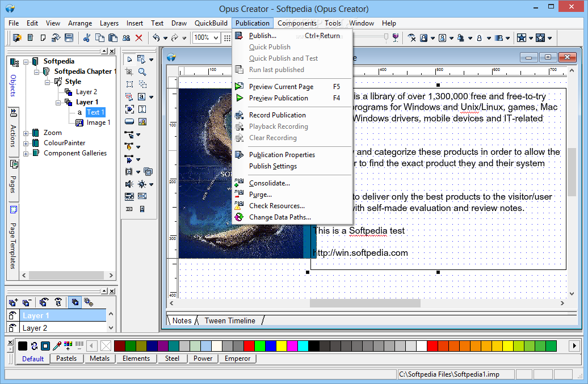Select the arrow pointer Select tool
The width and height of the screenshot is (588, 384).
(129, 60)
